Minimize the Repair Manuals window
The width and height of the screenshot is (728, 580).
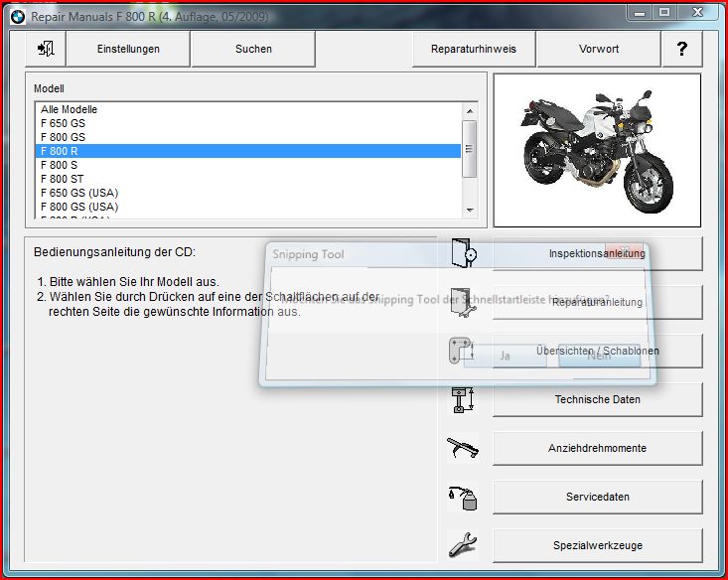(x=640, y=13)
